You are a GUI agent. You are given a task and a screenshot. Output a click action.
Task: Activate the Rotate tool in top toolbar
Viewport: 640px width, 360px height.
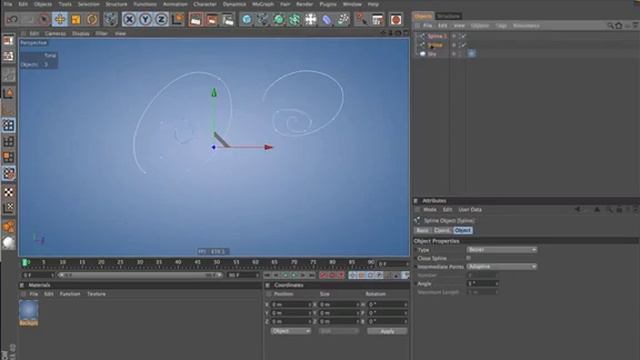[x=92, y=19]
